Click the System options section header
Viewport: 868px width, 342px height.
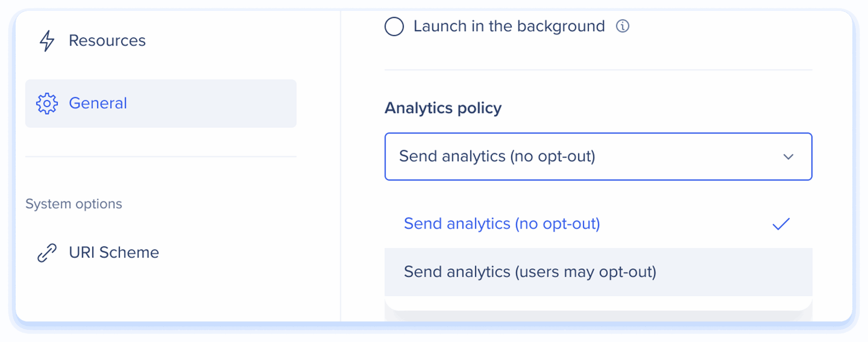pyautogui.click(x=74, y=204)
